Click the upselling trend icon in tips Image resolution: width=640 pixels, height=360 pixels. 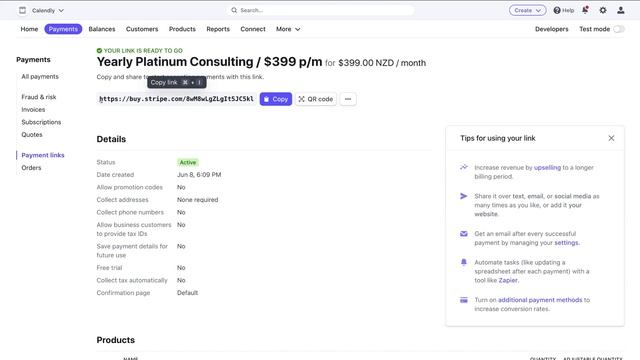(x=464, y=167)
